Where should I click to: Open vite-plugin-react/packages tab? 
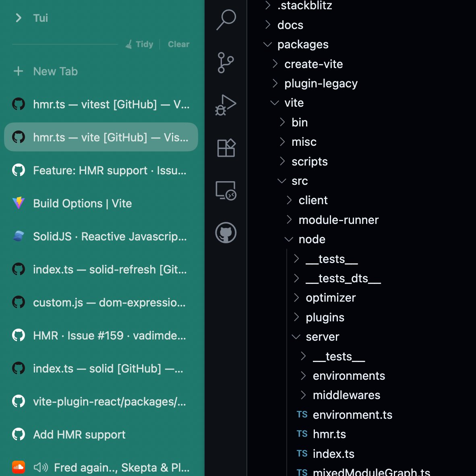click(x=101, y=401)
